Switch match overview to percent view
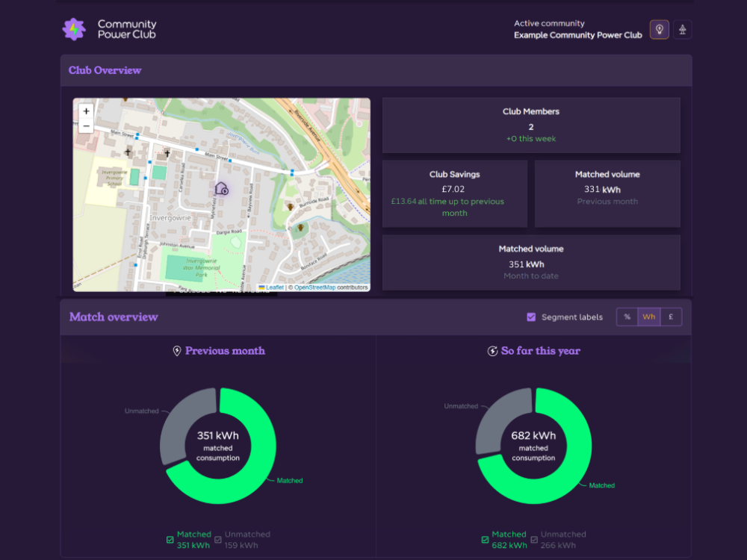This screenshot has height=560, width=747. point(627,317)
